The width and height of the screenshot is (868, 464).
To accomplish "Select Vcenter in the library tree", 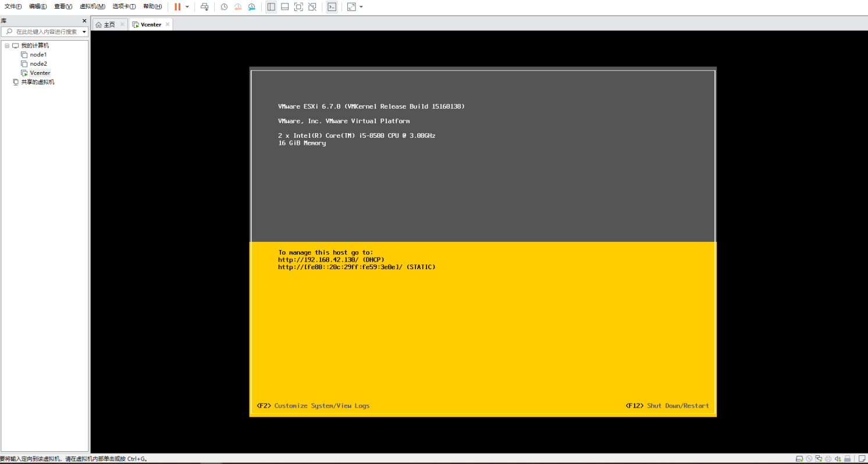I will pos(40,73).
